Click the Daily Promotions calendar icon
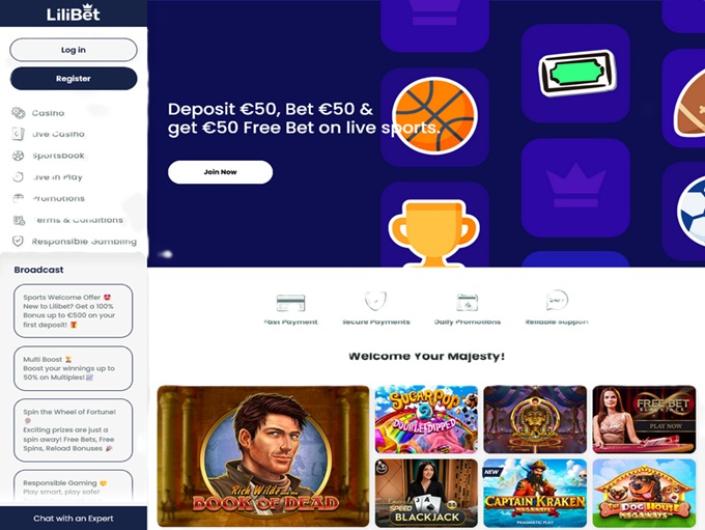Image resolution: width=705 pixels, height=530 pixels. [x=467, y=302]
